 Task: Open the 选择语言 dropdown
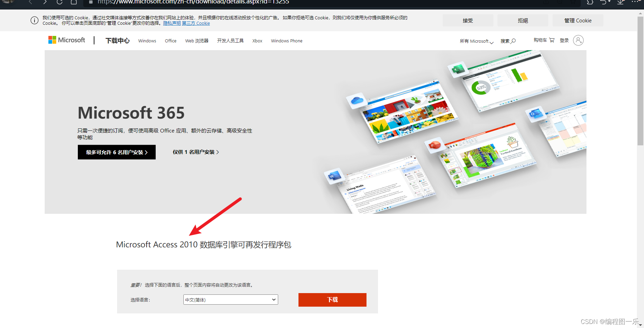click(231, 300)
